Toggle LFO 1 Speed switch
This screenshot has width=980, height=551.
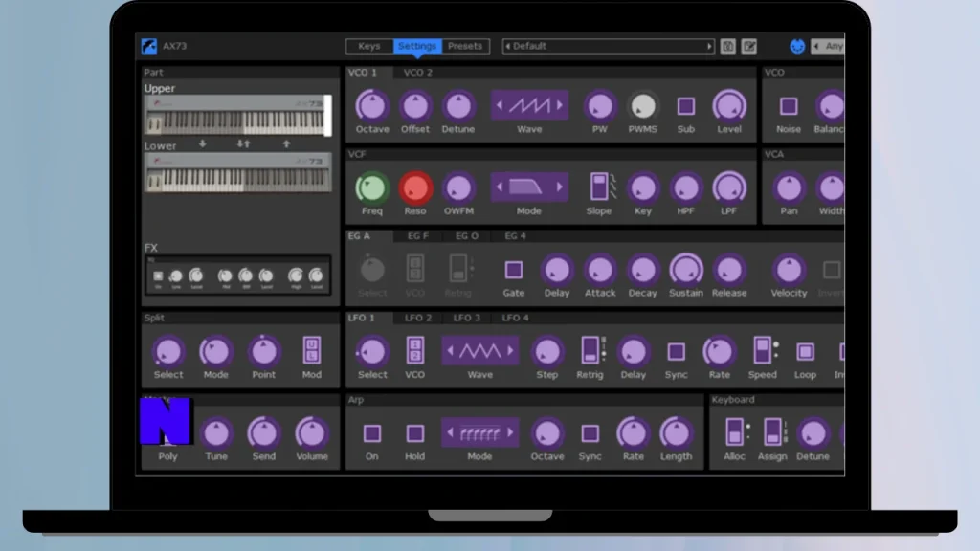click(x=764, y=350)
